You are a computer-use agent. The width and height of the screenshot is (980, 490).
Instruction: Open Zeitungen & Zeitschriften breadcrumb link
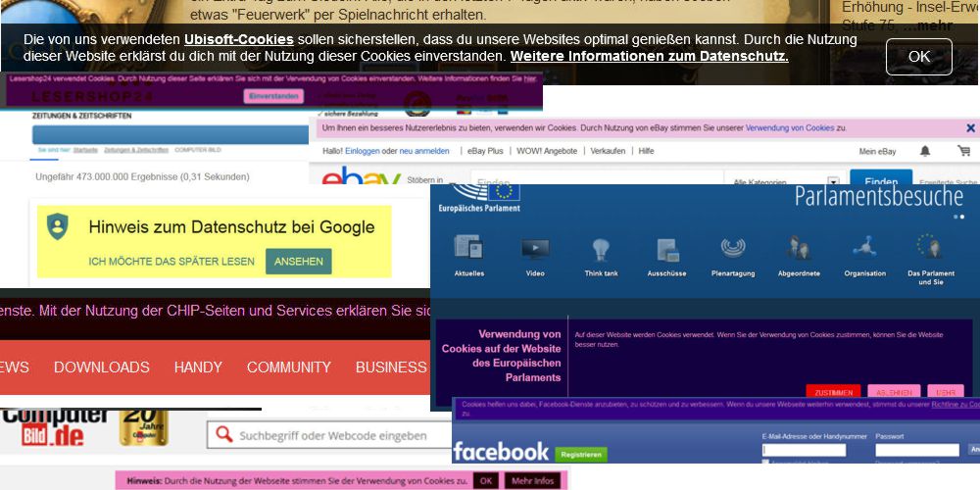pos(135,150)
